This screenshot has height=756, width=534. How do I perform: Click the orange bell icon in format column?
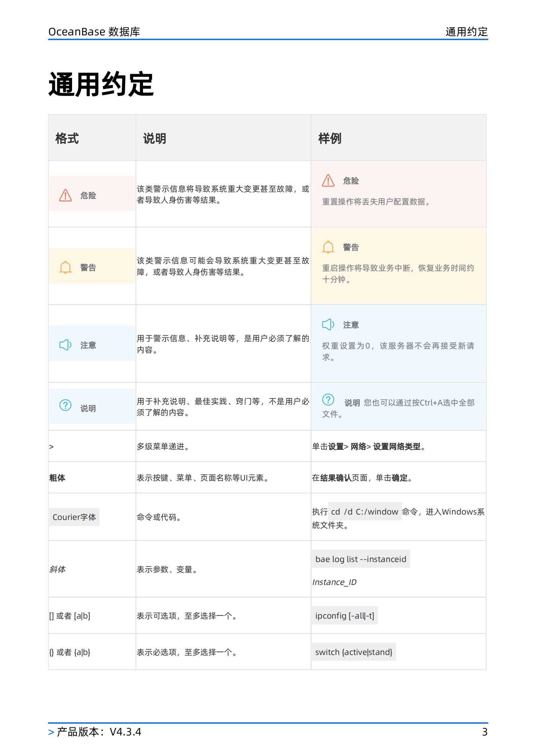65,267
